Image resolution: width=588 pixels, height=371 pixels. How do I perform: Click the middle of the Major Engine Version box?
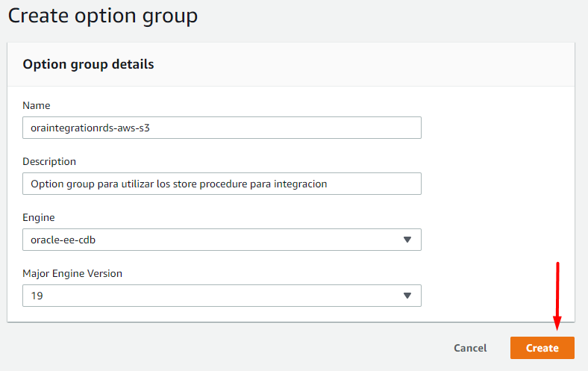point(222,296)
